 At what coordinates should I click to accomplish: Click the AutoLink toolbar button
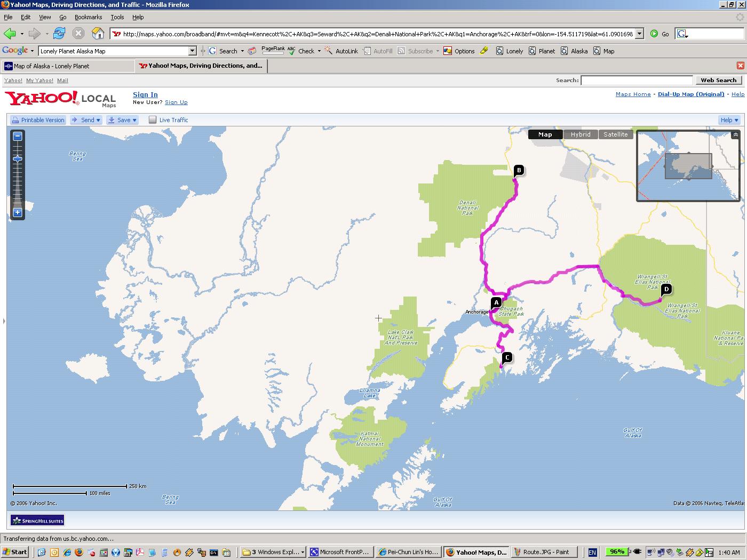[x=341, y=51]
